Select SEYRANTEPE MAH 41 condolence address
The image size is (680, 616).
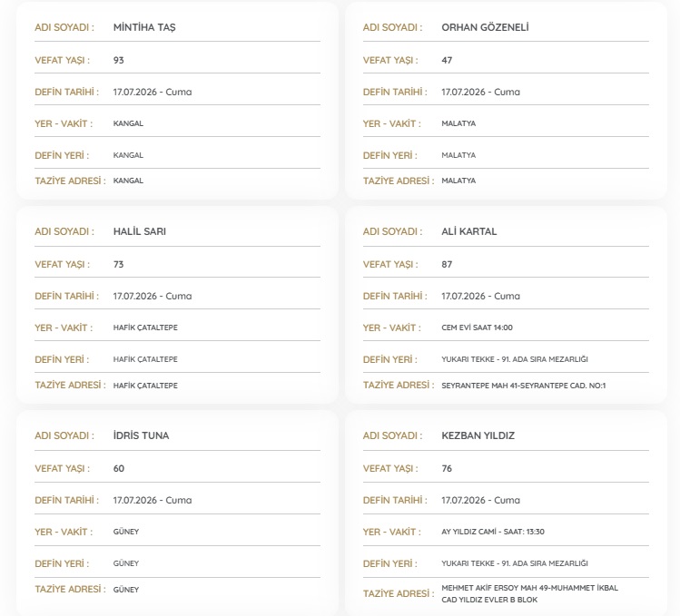(524, 386)
